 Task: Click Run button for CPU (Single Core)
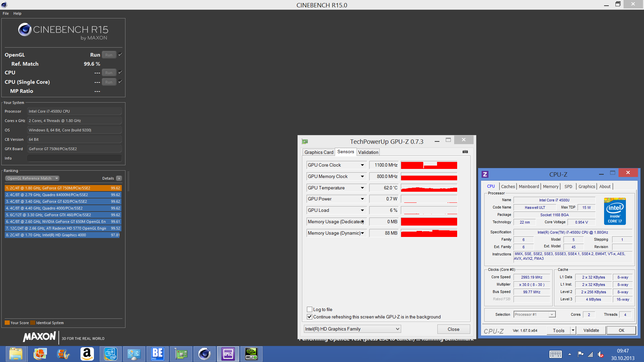click(x=109, y=82)
